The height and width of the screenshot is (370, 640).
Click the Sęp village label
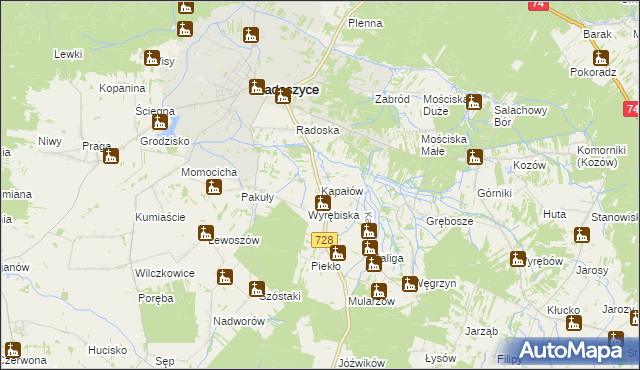[165, 361]
